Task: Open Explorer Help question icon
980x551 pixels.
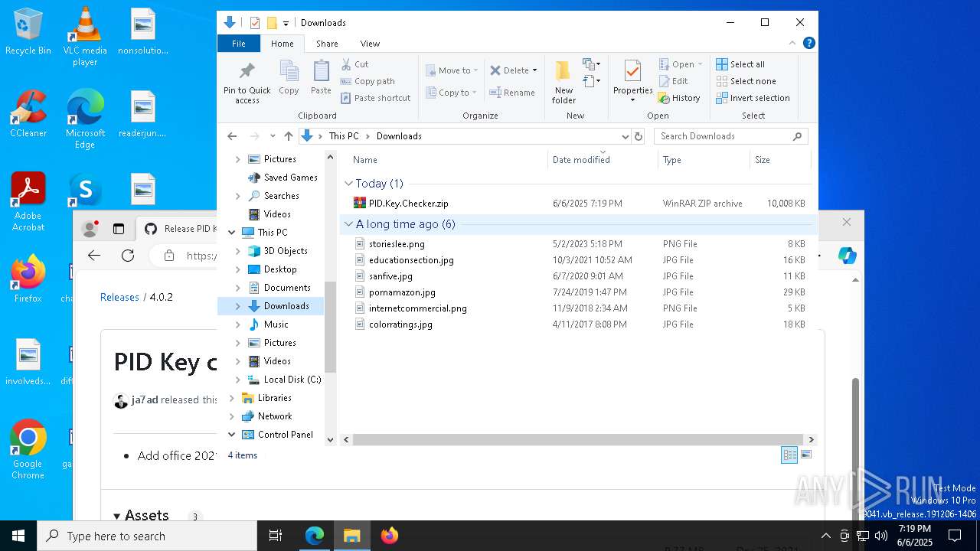Action: [808, 44]
